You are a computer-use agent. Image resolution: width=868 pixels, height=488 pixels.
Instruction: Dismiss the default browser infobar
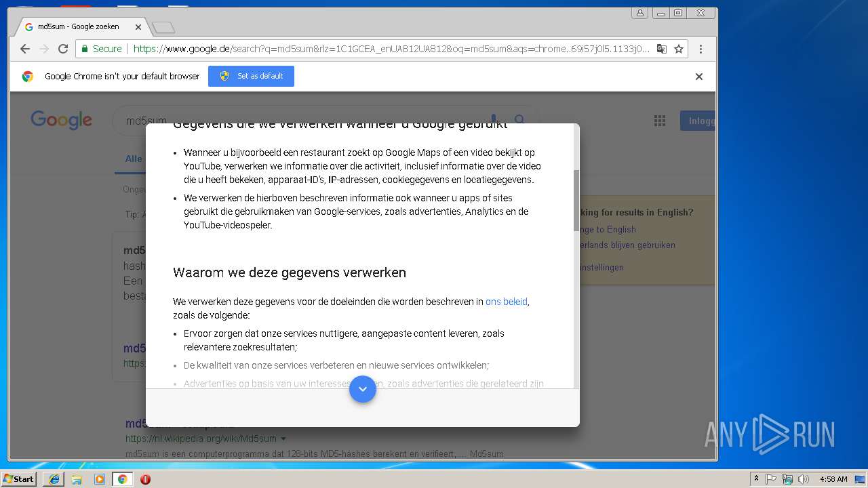(699, 77)
